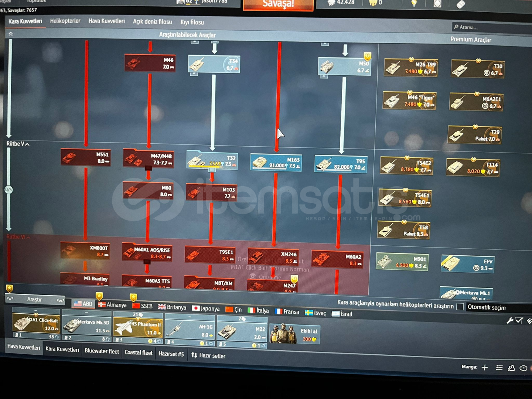
Task: Select the M50 vehicle card
Action: click(x=345, y=66)
